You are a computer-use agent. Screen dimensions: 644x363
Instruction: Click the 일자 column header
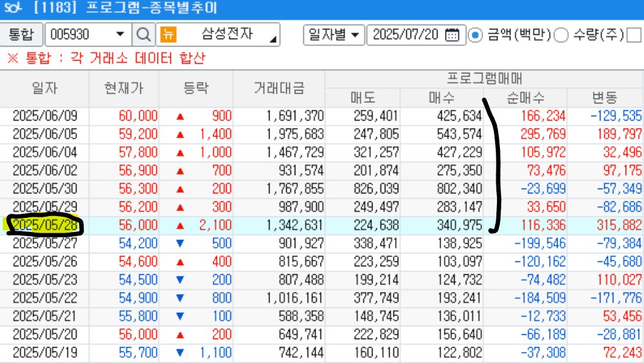pyautogui.click(x=44, y=88)
